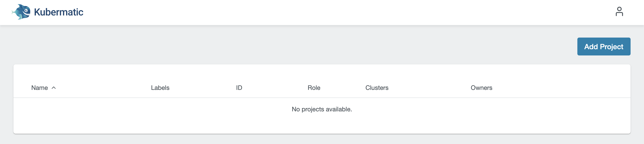Select the Labels column header
Viewport: 644px width, 144px height.
160,88
